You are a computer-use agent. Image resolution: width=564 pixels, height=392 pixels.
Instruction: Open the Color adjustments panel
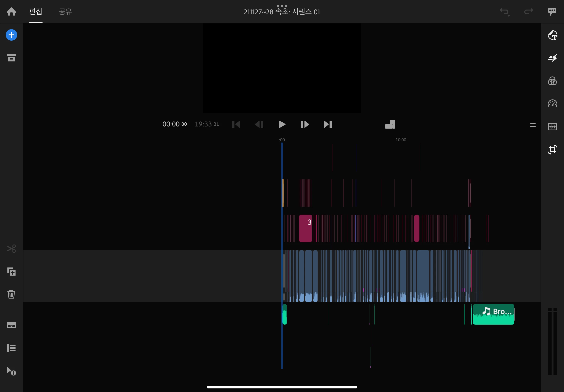(552, 81)
